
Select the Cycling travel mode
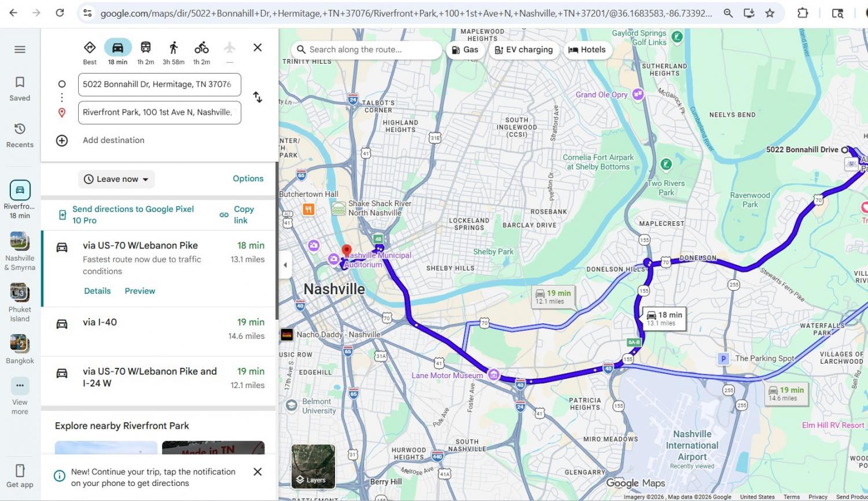[x=201, y=48]
